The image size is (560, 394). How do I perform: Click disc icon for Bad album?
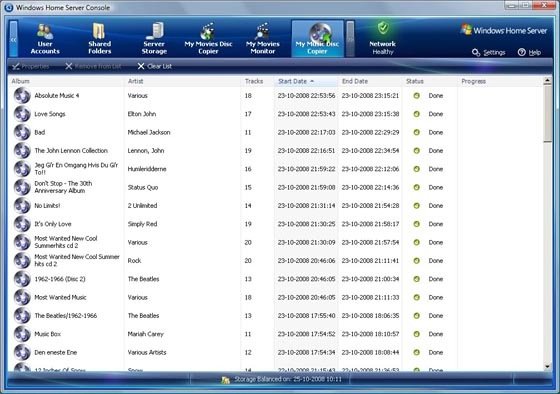coord(22,133)
